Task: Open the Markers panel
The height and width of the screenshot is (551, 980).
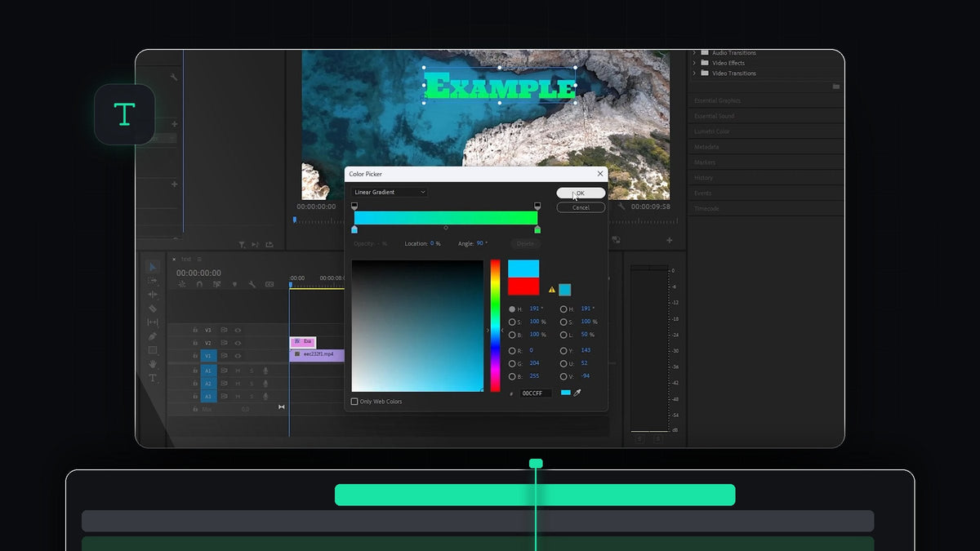Action: 705,162
